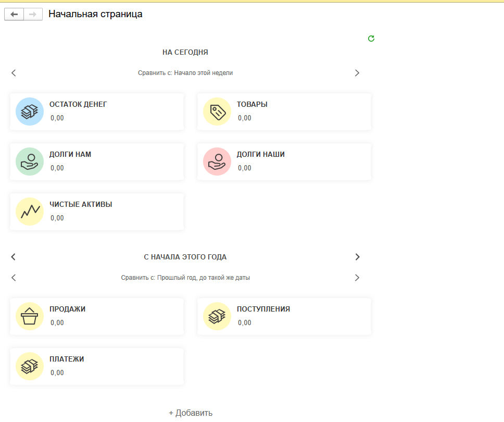Switch to previous period from С начала этого года
Viewport: 504px width, 422px height.
[14, 257]
